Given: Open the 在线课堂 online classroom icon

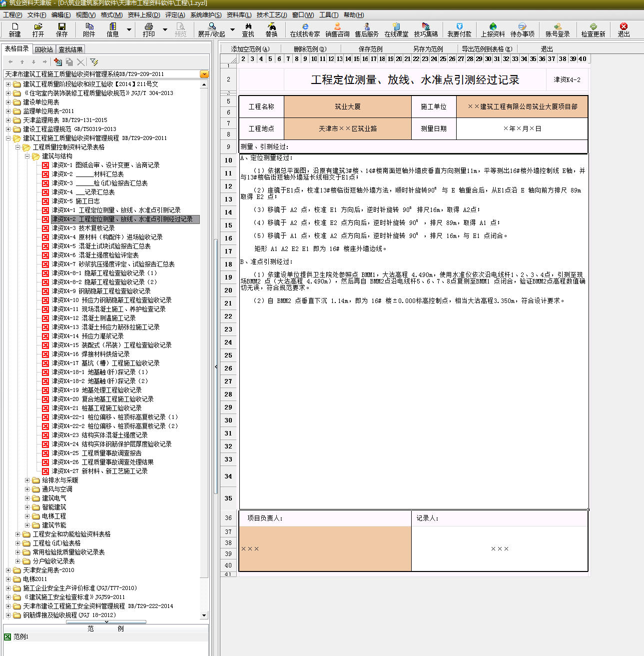Looking at the screenshot, I should (396, 29).
